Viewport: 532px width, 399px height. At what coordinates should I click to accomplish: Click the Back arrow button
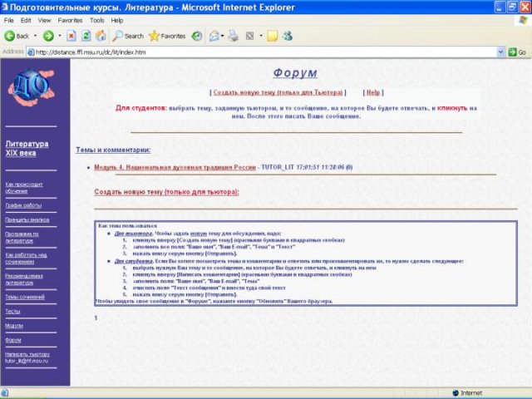coord(17,36)
